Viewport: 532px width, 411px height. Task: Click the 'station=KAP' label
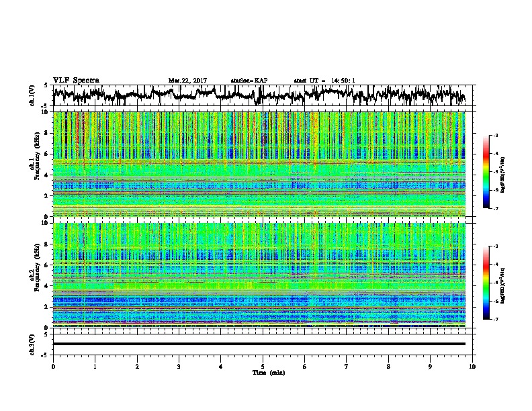[249, 81]
